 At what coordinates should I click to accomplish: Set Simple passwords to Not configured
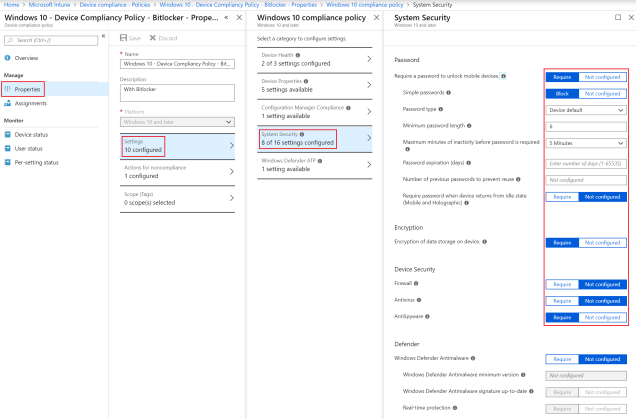[x=602, y=92]
